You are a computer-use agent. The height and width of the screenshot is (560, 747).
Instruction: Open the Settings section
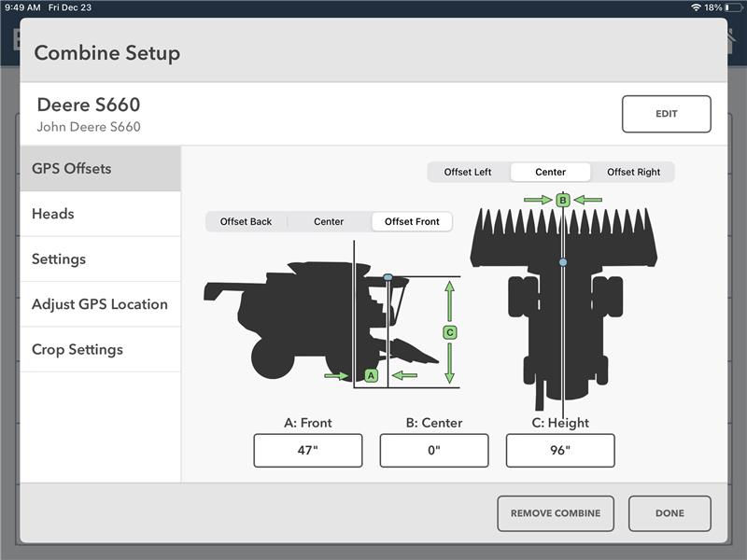pos(101,259)
